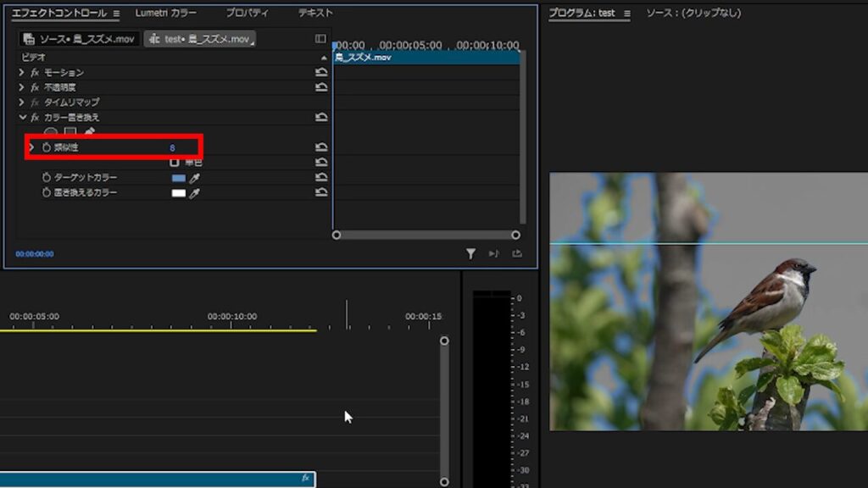This screenshot has height=488, width=868.
Task: Toggle the show/hide timeline view icon
Action: (x=320, y=38)
